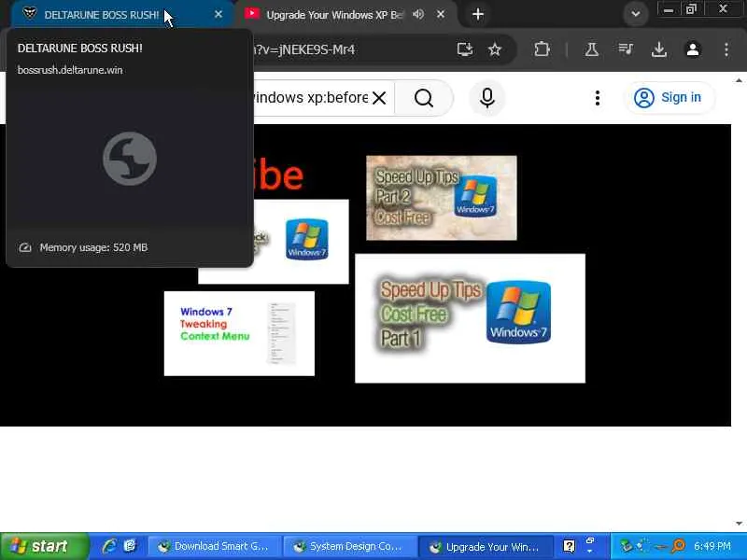This screenshot has width=747, height=560.
Task: Close the DELTARUNE BOSS RUSH! tab
Action: pyautogui.click(x=218, y=14)
